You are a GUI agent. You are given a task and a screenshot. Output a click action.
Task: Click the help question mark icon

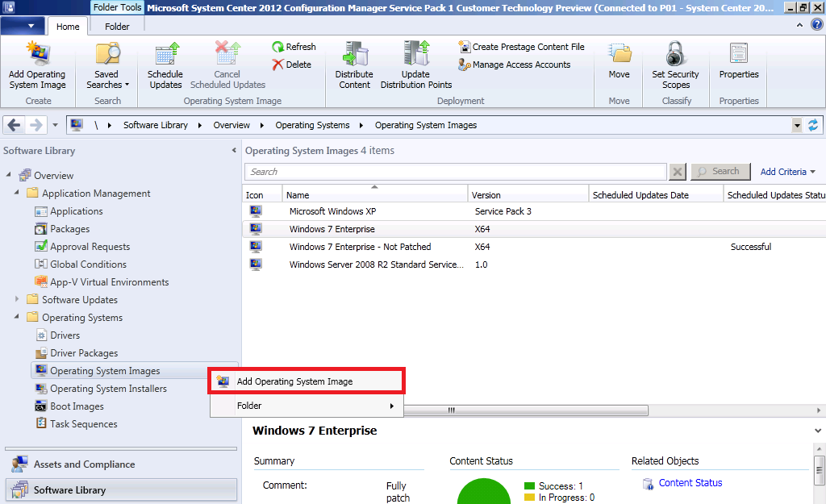click(x=817, y=25)
